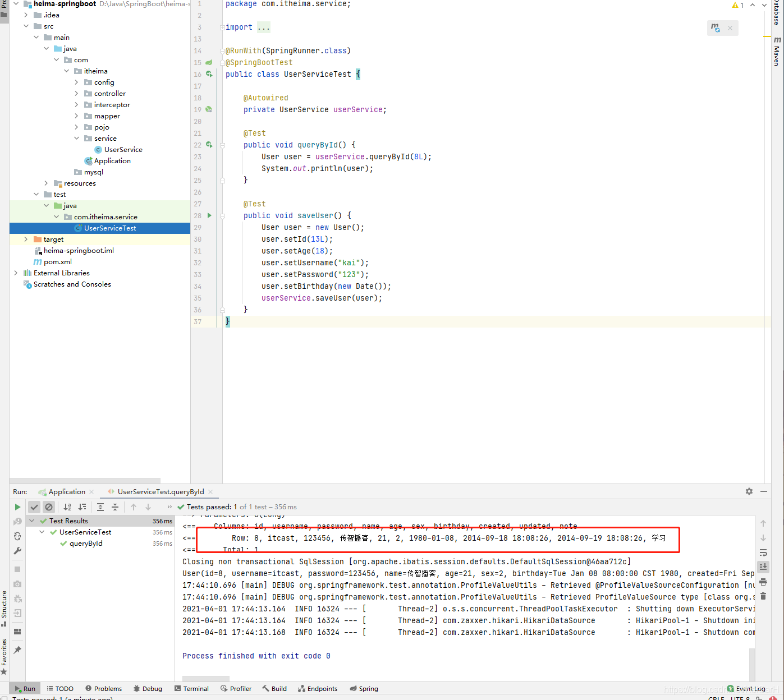
Task: Jump to previous highlighted error arrow
Action: coord(753,5)
